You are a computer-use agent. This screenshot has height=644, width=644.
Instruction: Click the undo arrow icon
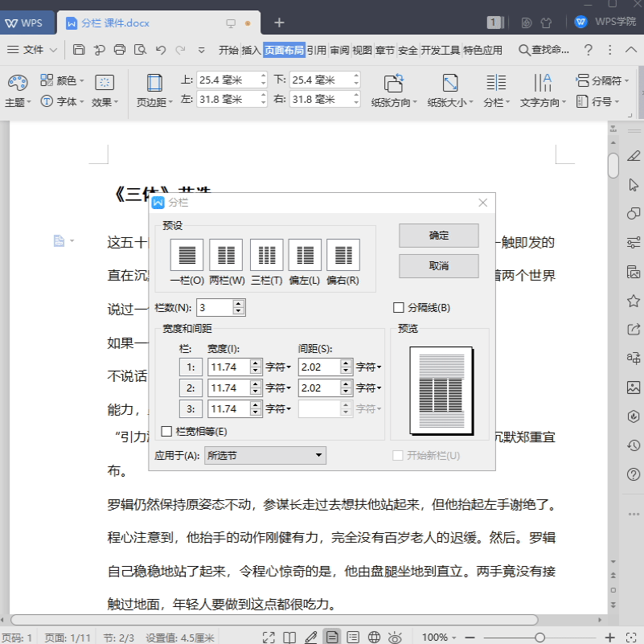pyautogui.click(x=161, y=50)
